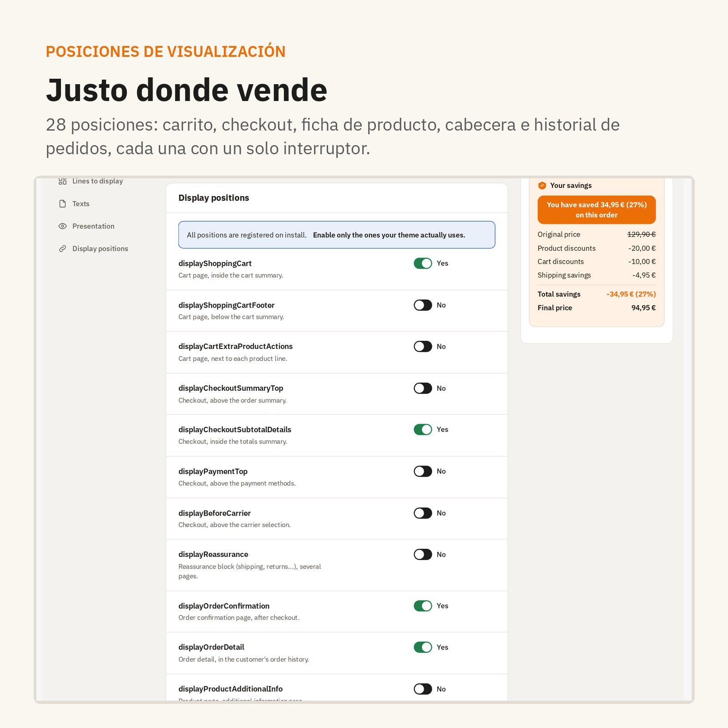Click 'Order confirmation page, after checkout.' text
This screenshot has width=728, height=728.
239,618
